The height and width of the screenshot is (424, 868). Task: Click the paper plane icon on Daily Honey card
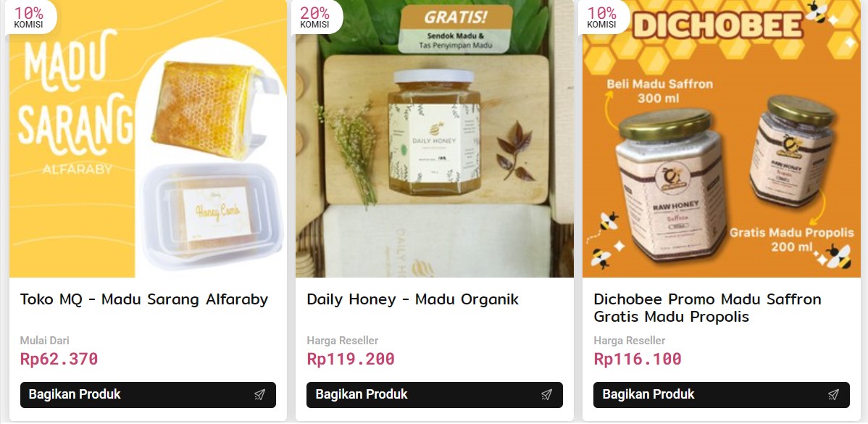coord(546,395)
